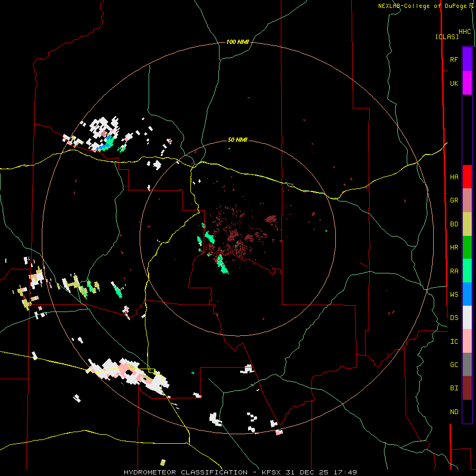
Task: Pick the yellow-olive BD big drops swatch
Action: coord(467,224)
